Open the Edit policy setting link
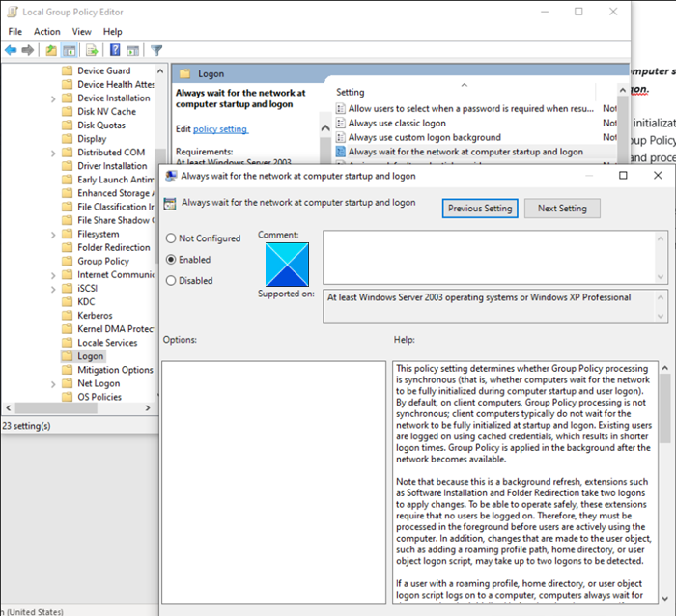676x616 pixels. [220, 128]
